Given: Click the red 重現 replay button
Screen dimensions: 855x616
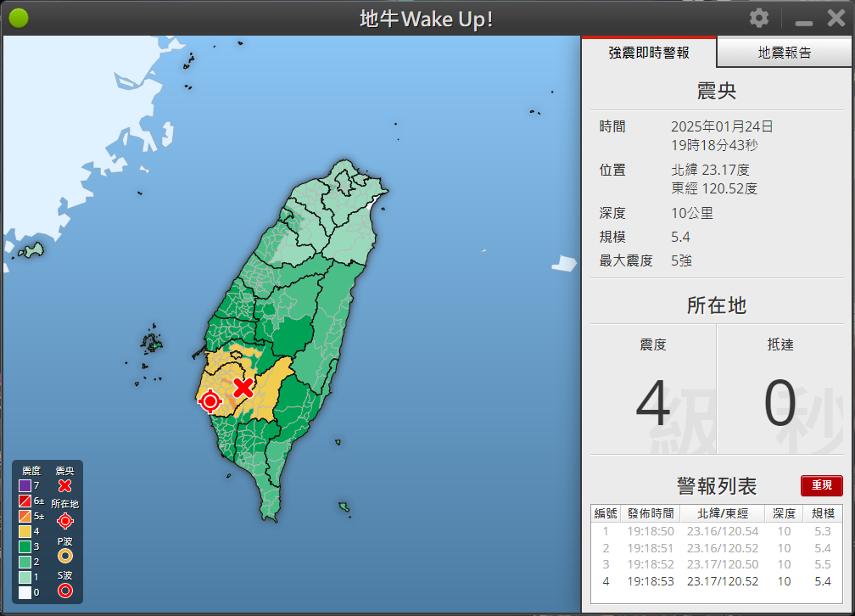Looking at the screenshot, I should (821, 485).
